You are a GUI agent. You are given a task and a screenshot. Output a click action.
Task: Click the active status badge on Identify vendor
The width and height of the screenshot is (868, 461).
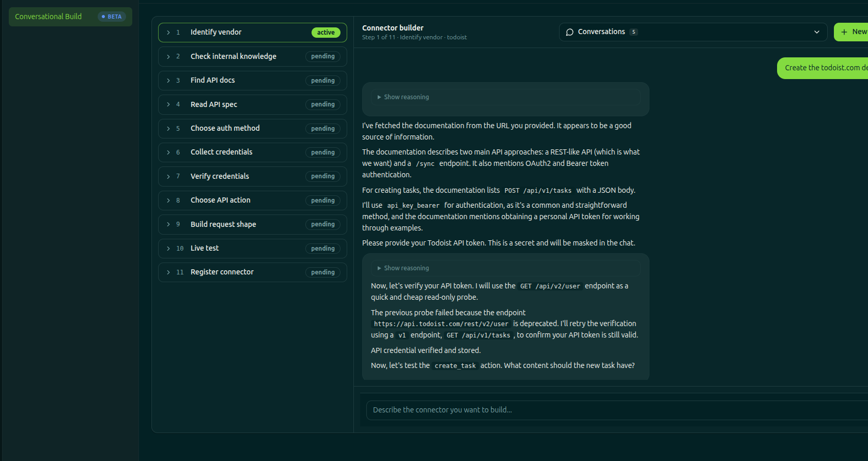click(326, 33)
